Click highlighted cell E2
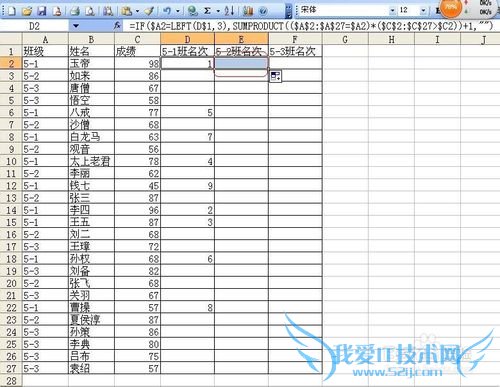 (241, 63)
